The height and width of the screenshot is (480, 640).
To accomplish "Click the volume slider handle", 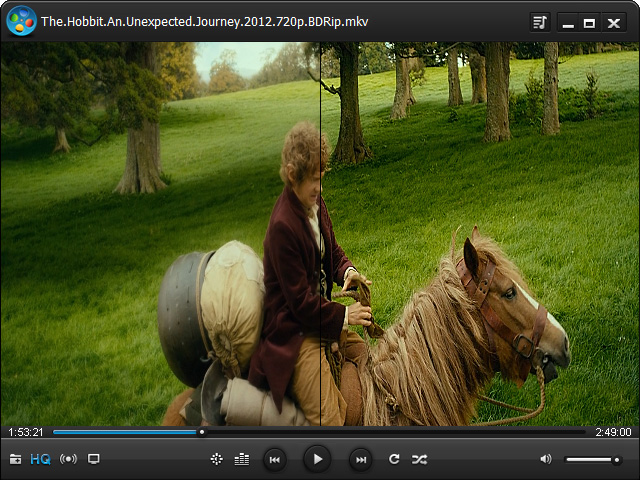I will [617, 460].
